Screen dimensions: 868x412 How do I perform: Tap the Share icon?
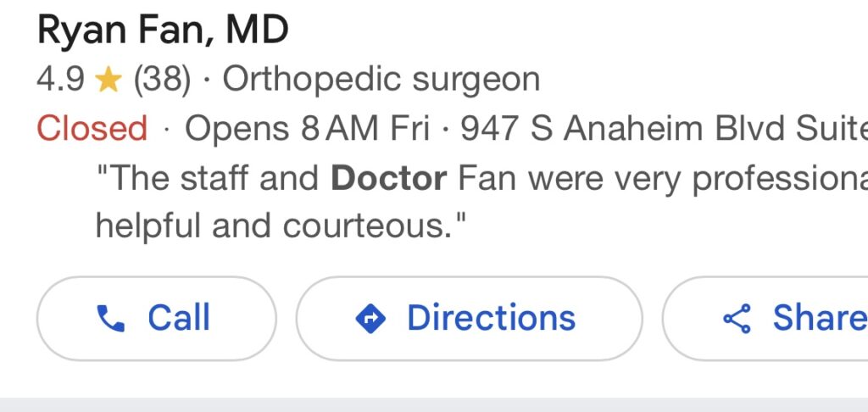737,319
